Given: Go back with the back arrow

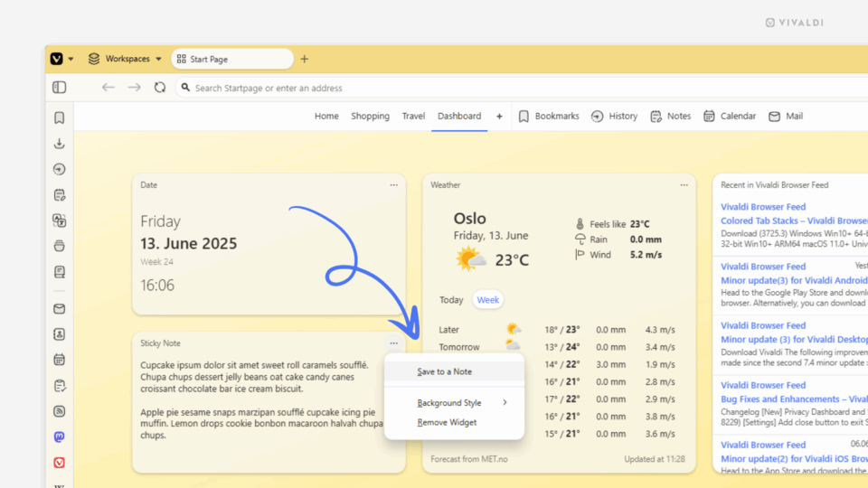Looking at the screenshot, I should [x=108, y=88].
